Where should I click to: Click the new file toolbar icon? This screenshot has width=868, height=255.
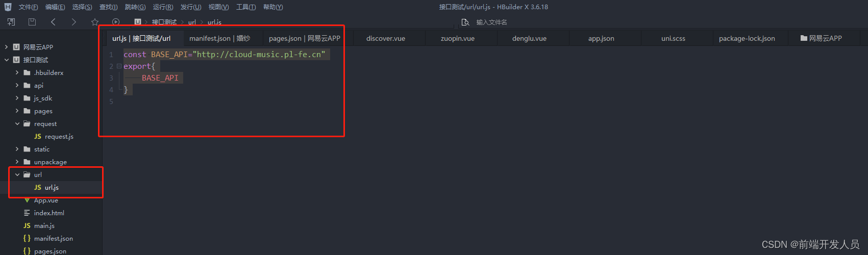coord(11,22)
